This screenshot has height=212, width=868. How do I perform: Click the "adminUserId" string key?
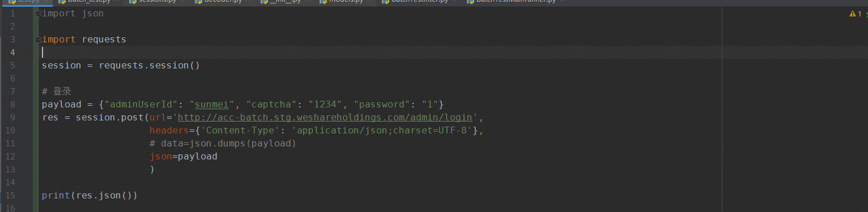pos(141,105)
